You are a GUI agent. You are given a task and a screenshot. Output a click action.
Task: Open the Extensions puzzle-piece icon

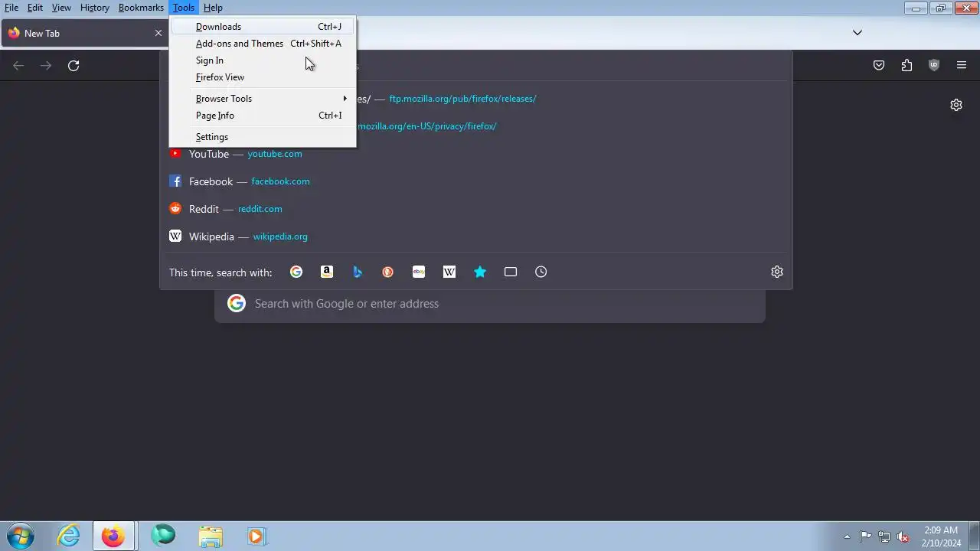pos(906,66)
